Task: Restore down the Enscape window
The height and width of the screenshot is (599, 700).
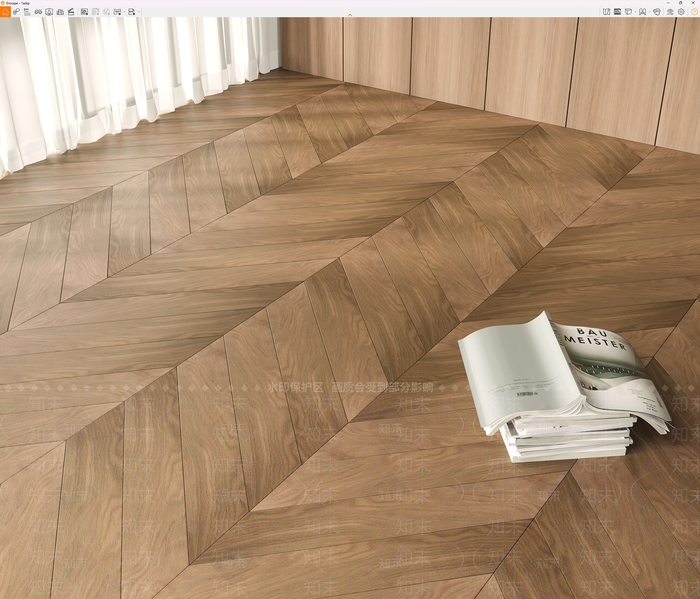Action: tap(680, 3)
